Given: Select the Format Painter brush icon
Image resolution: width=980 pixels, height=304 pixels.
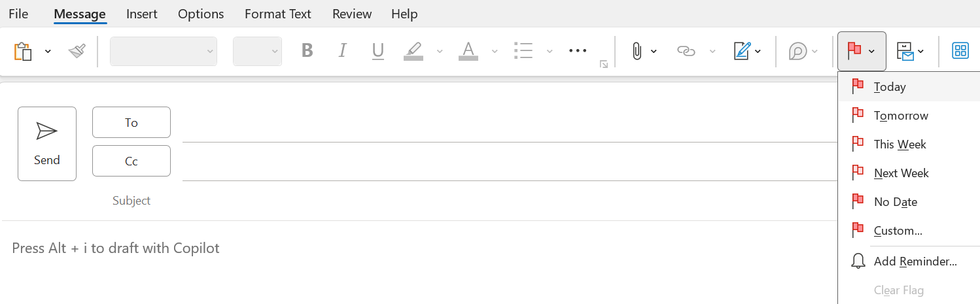Looking at the screenshot, I should point(77,51).
